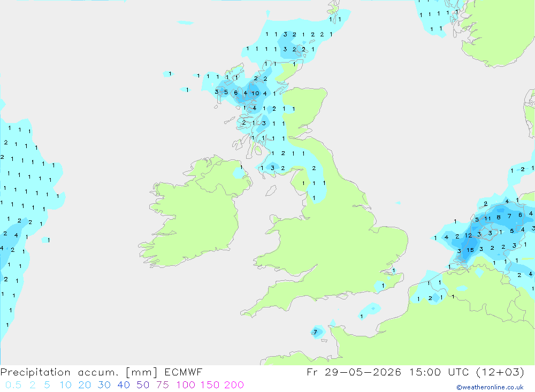Click the 11 mm value on the map

(x=487, y=219)
